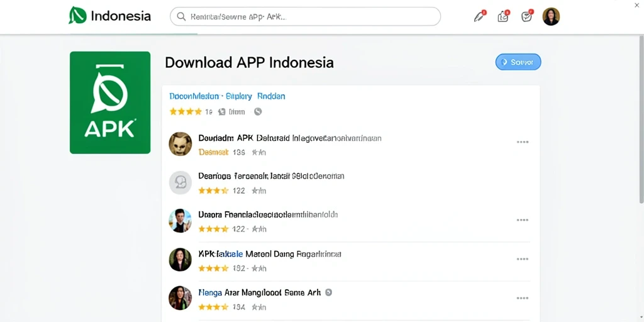Open the chat messages icon in the header
Screen dimensions: 644x322
pyautogui.click(x=526, y=16)
